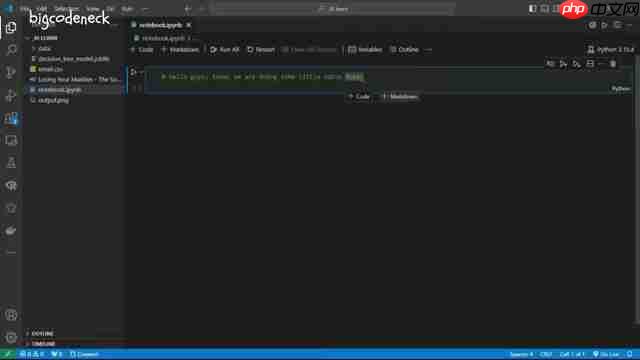
Task: Add markdown cell below via hover + Markdown
Action: click(400, 97)
